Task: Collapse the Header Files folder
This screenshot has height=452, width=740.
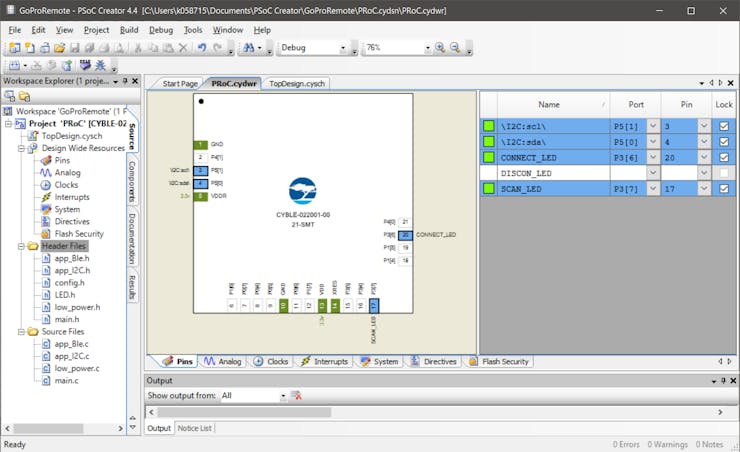Action: 21,246
